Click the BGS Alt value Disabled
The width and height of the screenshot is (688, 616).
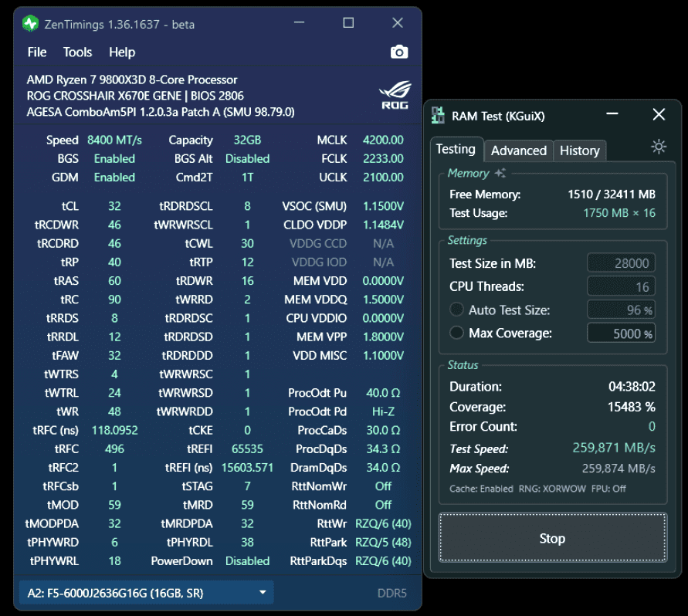coord(247,159)
